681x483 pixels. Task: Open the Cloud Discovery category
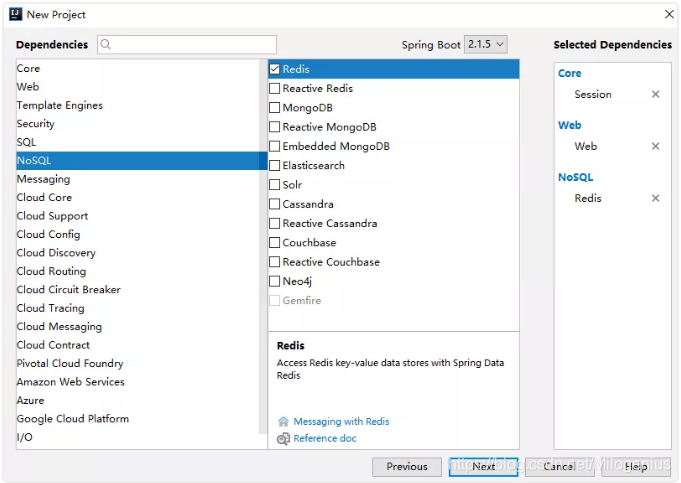pyautogui.click(x=138, y=253)
